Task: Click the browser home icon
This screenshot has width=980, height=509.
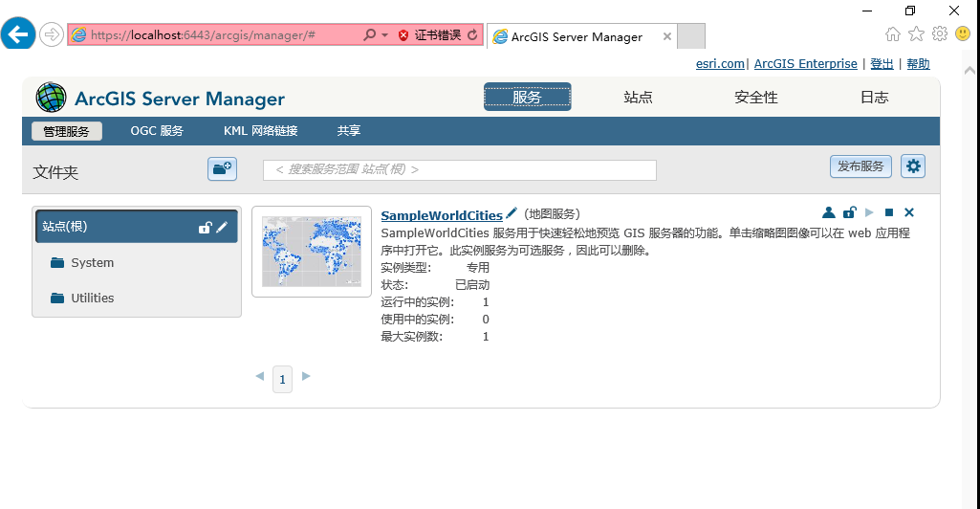Action: pos(892,33)
